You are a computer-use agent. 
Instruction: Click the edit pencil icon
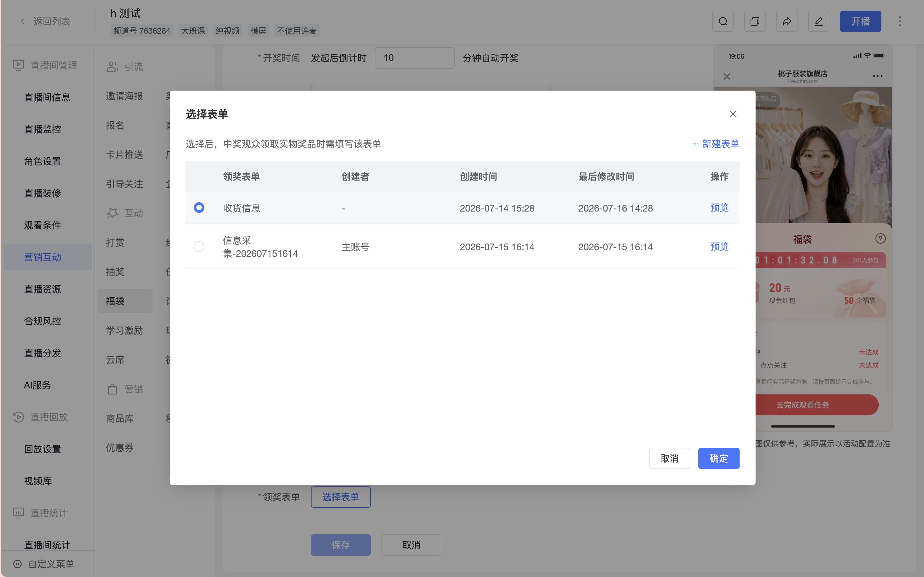[x=819, y=21]
